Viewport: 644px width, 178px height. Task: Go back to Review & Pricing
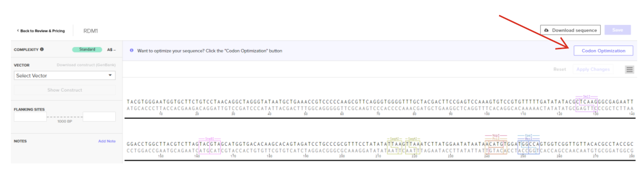click(x=41, y=31)
